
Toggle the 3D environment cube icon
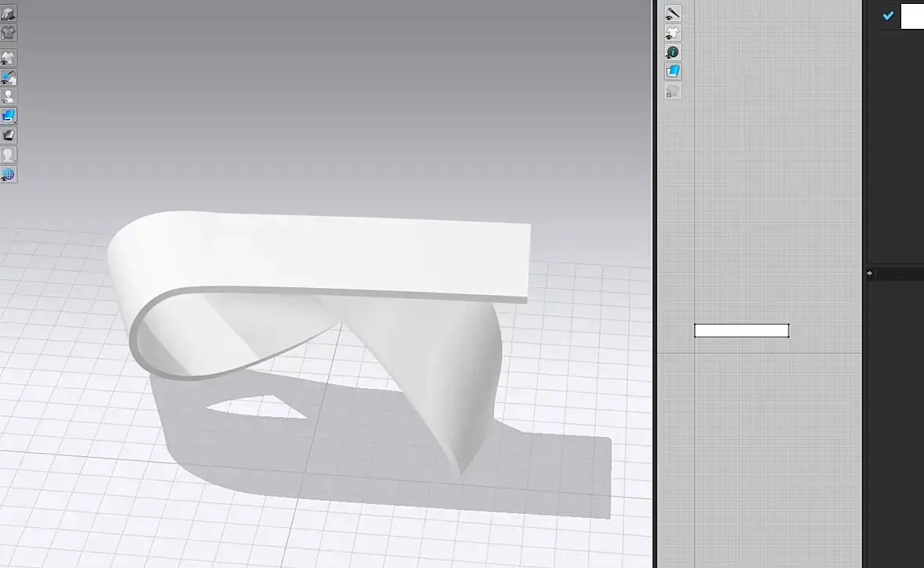[x=9, y=13]
